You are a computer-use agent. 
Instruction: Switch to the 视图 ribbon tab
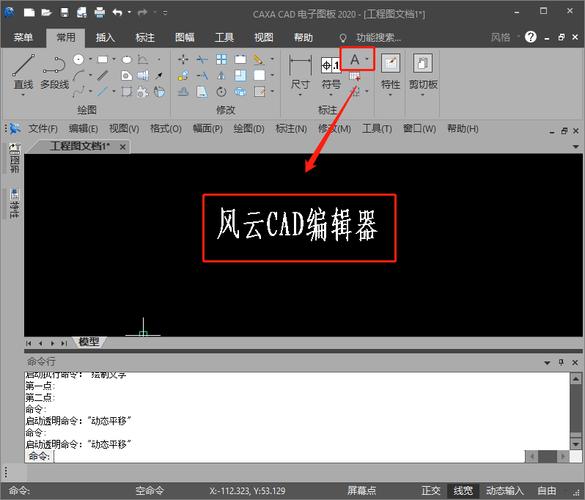coord(263,37)
